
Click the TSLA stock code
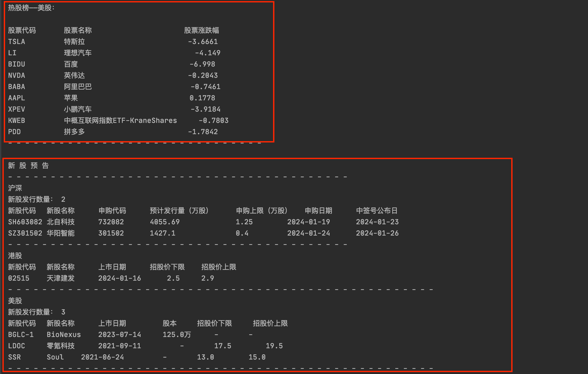16,42
